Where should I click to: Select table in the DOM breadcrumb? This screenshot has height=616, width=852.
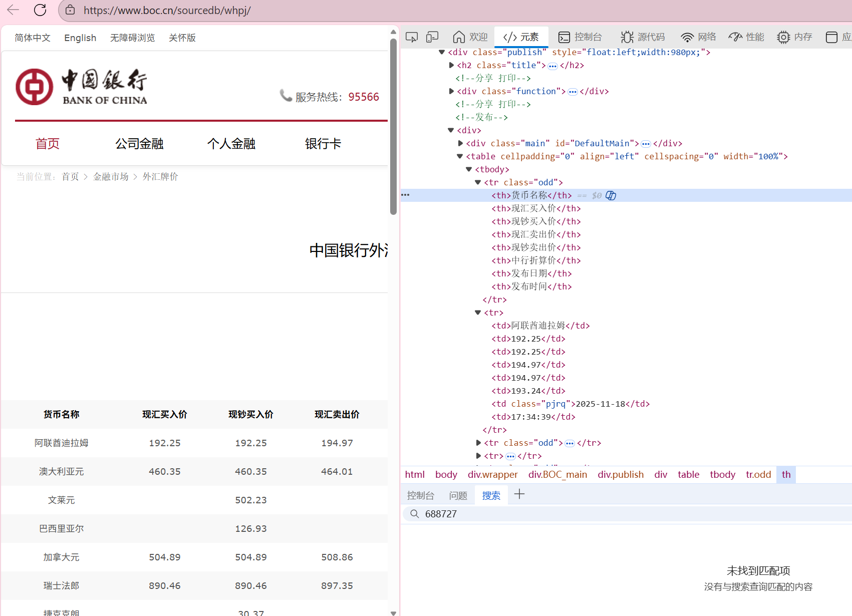point(688,474)
